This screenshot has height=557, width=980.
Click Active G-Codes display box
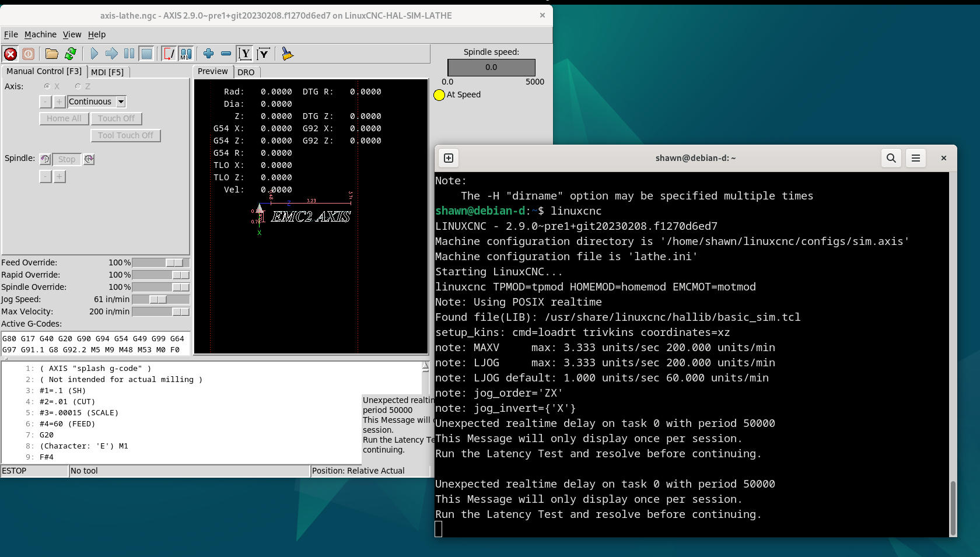(x=96, y=344)
